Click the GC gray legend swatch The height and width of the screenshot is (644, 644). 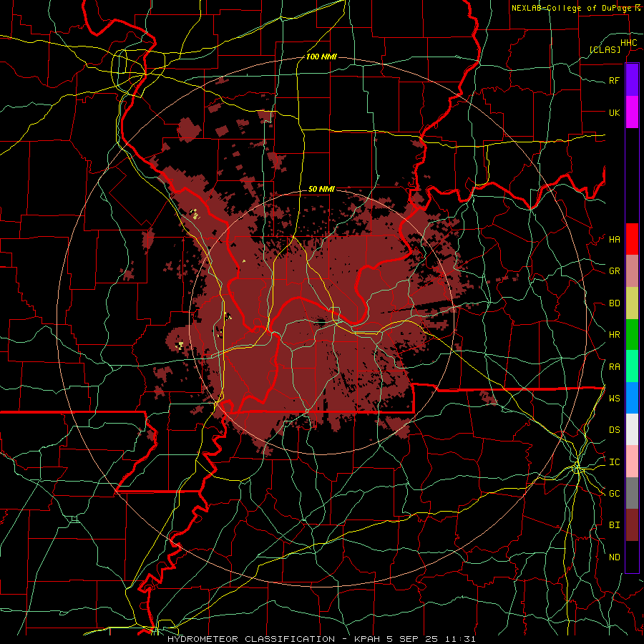click(632, 493)
